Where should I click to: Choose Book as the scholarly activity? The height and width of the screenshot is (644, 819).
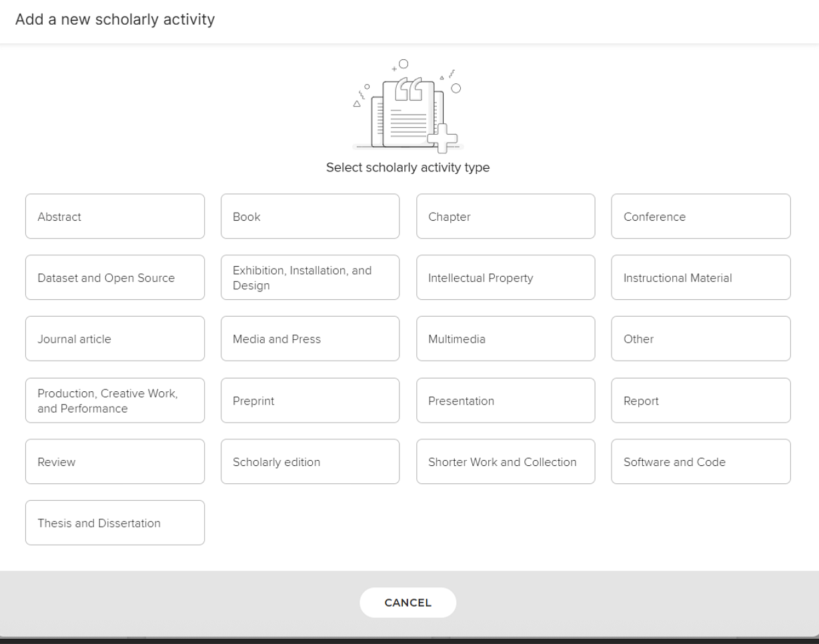coord(310,217)
